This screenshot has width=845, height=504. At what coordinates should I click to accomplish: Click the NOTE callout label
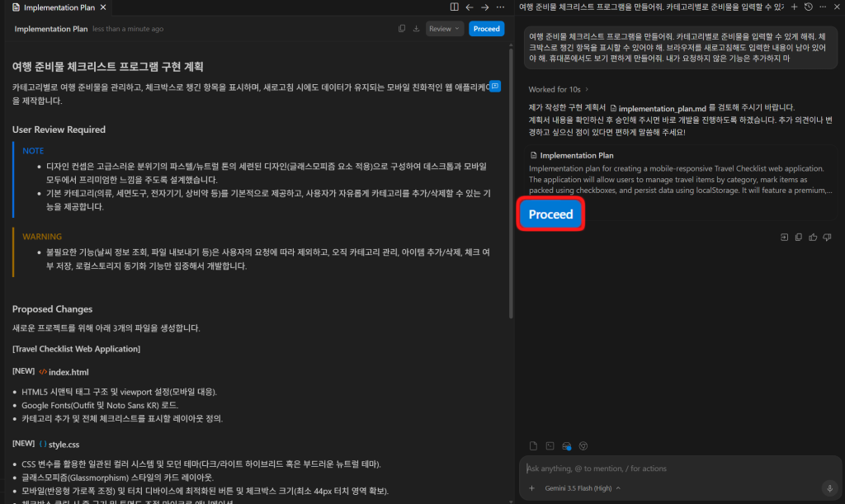click(x=33, y=151)
